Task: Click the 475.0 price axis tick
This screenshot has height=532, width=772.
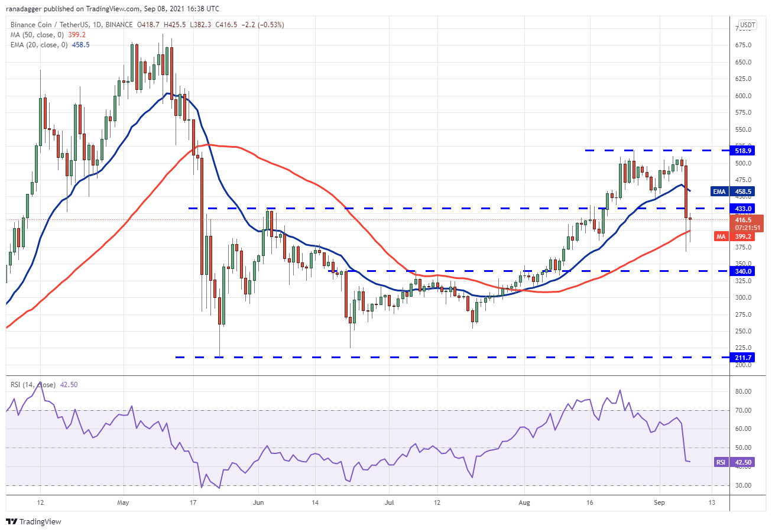Action: [x=744, y=180]
